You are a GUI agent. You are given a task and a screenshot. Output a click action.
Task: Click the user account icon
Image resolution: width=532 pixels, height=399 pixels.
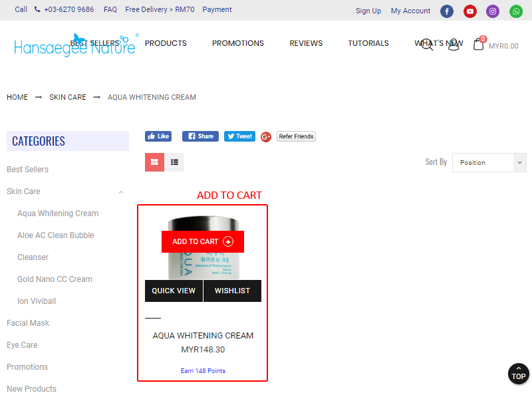pos(454,45)
